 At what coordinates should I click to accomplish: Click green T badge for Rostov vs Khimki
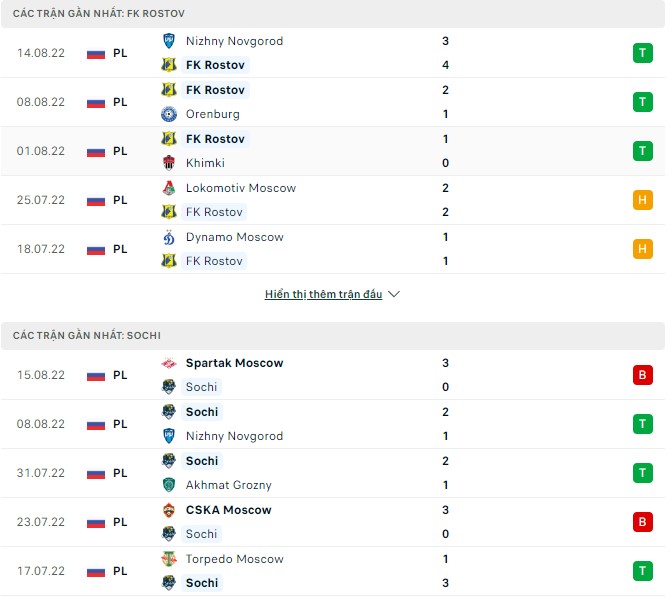click(x=642, y=151)
